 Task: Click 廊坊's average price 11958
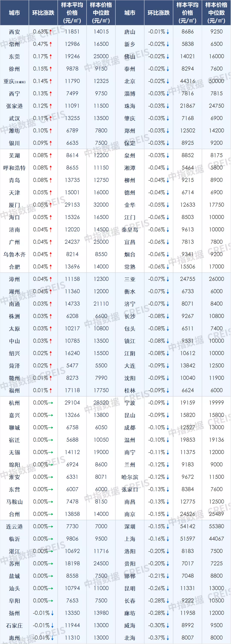pos(188,613)
